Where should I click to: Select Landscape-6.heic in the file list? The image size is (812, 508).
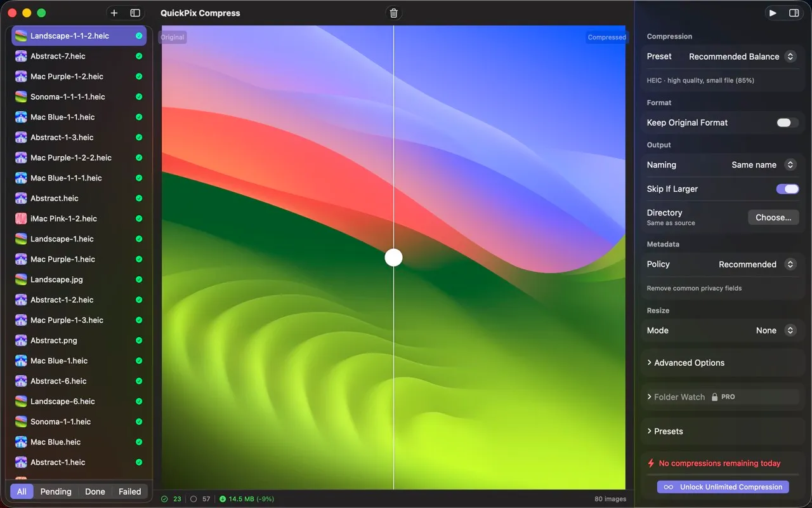(79, 401)
